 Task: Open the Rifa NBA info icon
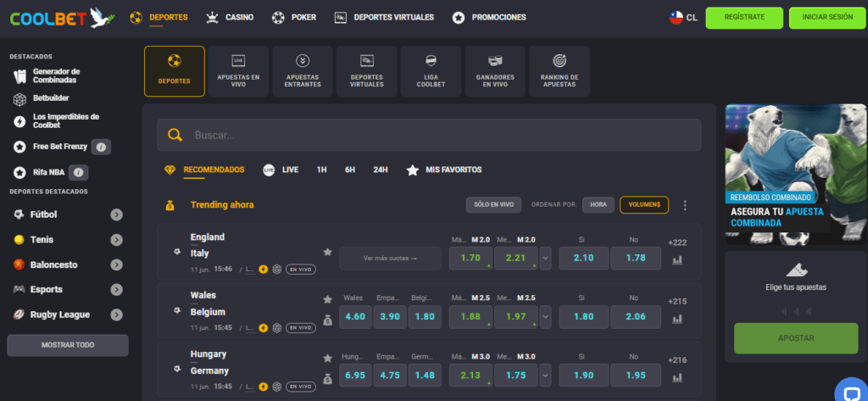point(80,172)
